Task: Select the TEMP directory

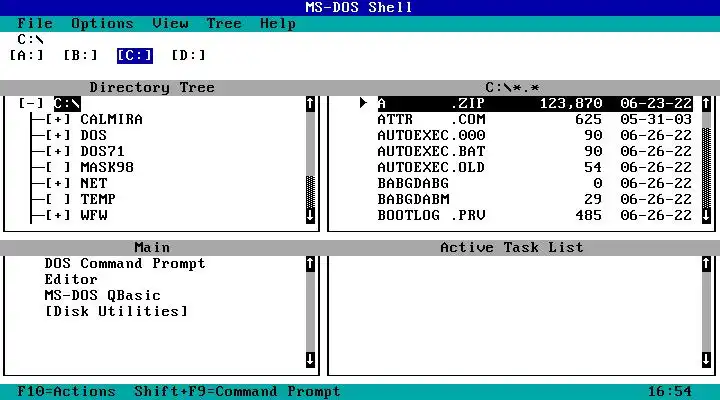Action: [98, 199]
